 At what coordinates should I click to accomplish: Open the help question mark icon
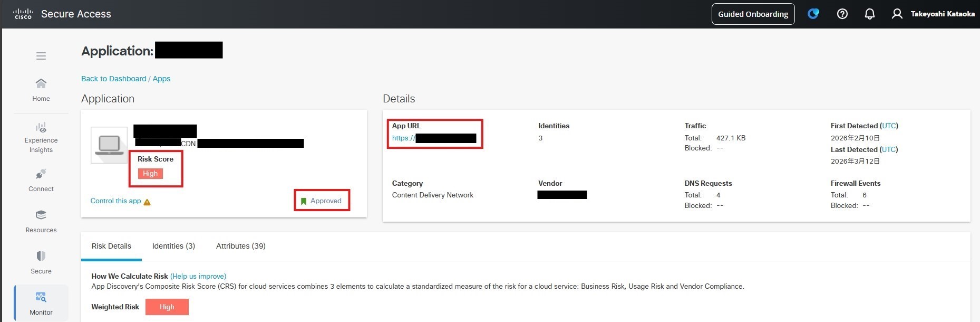pyautogui.click(x=842, y=14)
